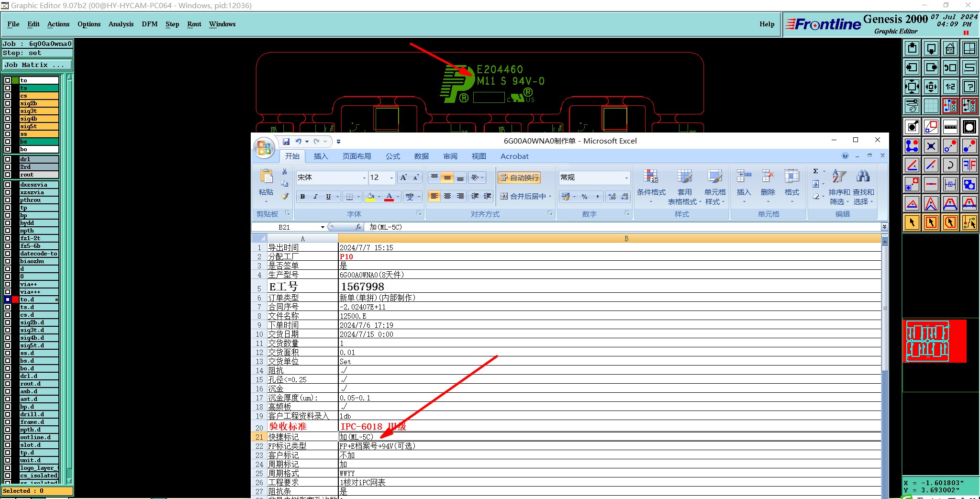
Task: Toggle visibility checkbox of layer 'to.d'
Action: point(7,299)
